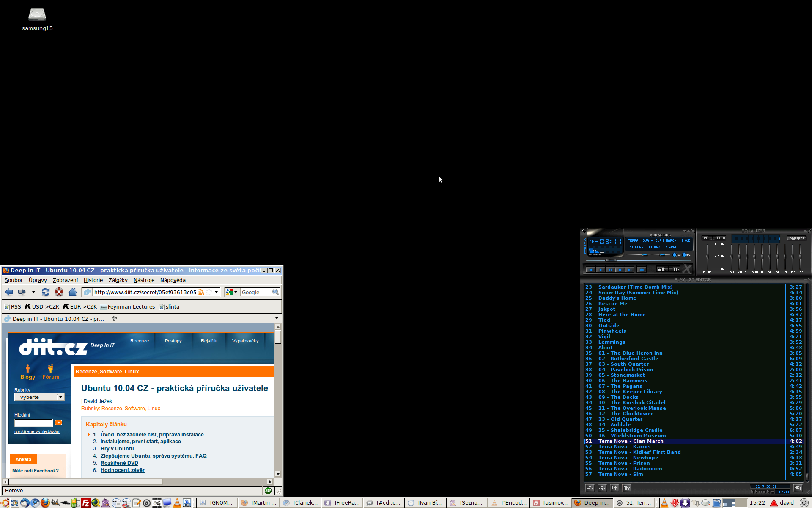
Task: Open the Historie menu
Action: (x=93, y=280)
